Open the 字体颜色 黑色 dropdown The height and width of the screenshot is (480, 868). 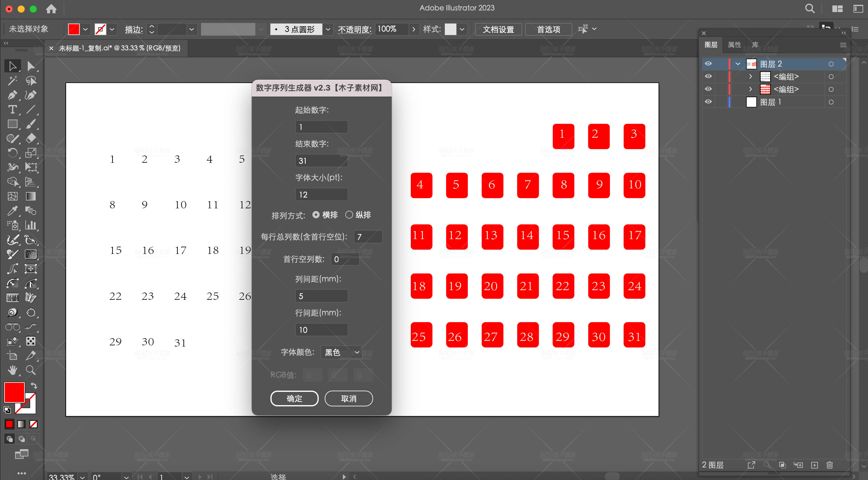point(341,352)
